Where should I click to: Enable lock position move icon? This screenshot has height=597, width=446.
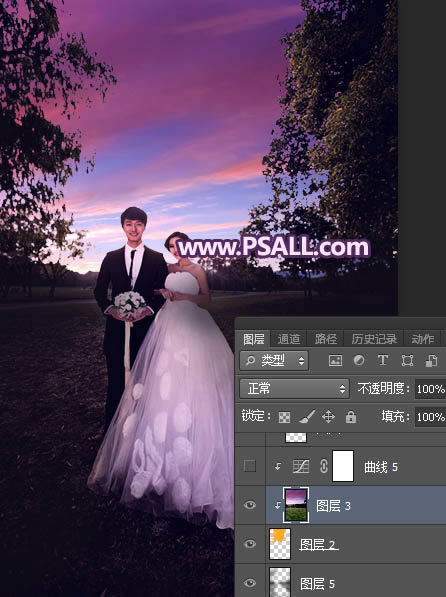[328, 417]
